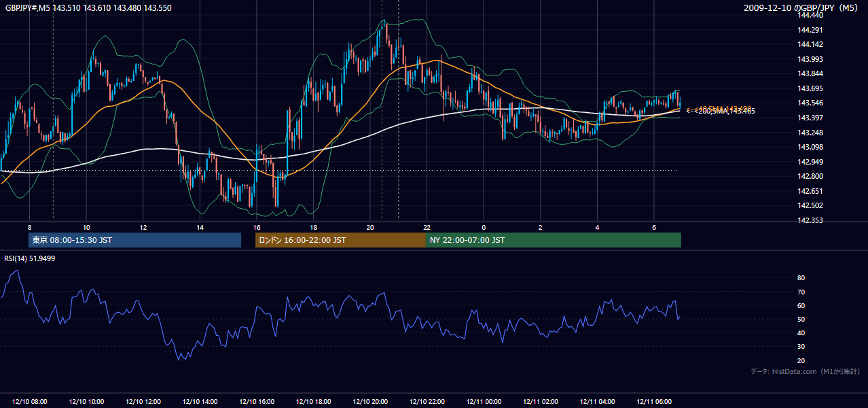This screenshot has width=868, height=408.
Task: Click hour label 12 under the price chart
Action: tap(143, 227)
